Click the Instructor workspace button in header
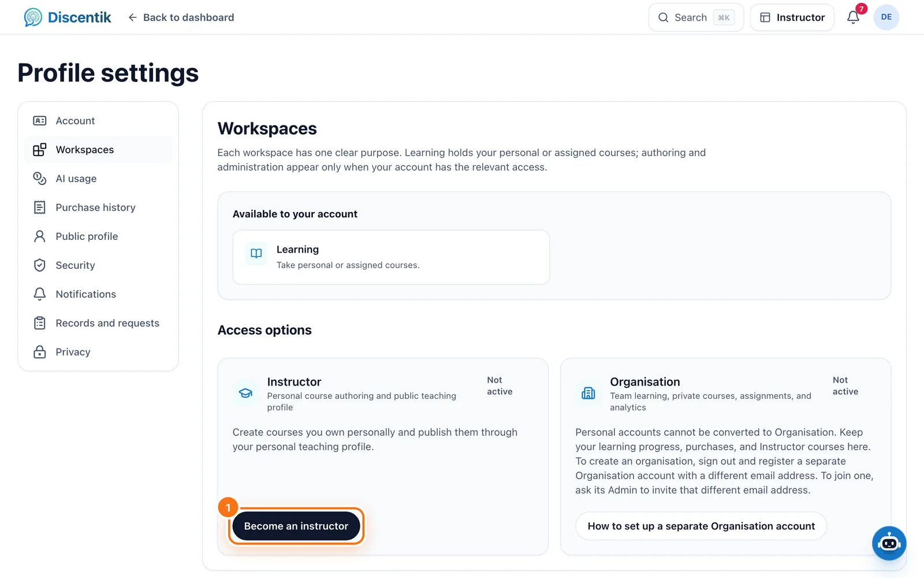924x578 pixels. click(792, 17)
